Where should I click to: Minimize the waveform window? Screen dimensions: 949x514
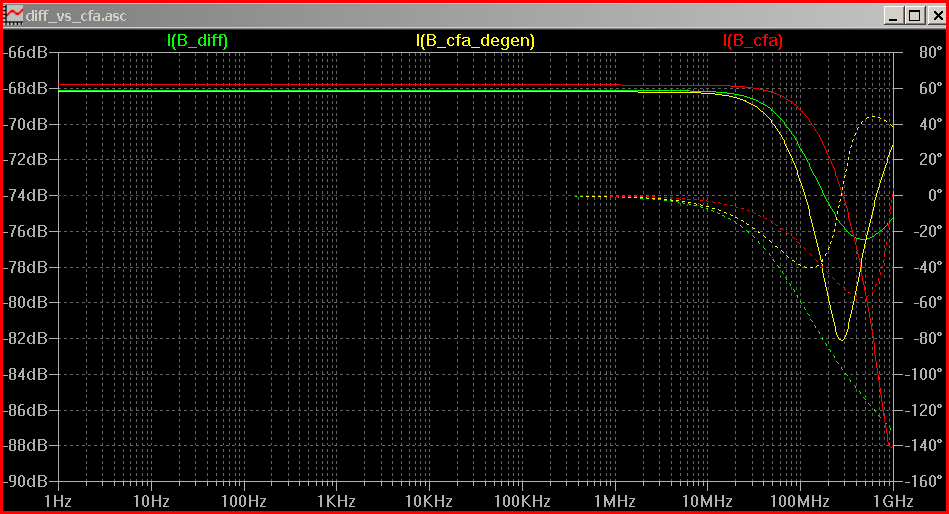click(x=893, y=15)
